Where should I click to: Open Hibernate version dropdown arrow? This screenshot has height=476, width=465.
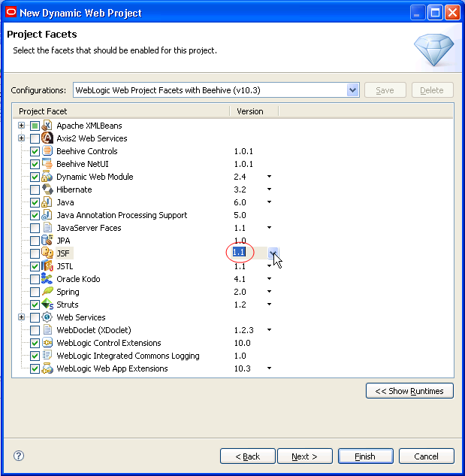[x=269, y=189]
